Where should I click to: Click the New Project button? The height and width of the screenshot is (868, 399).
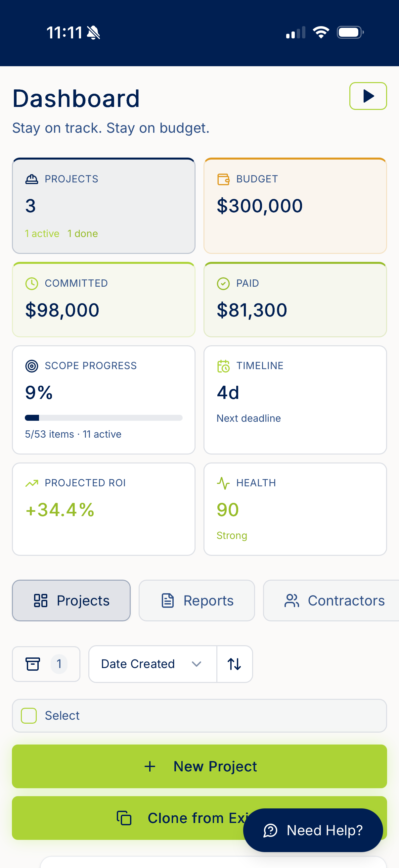(199, 766)
